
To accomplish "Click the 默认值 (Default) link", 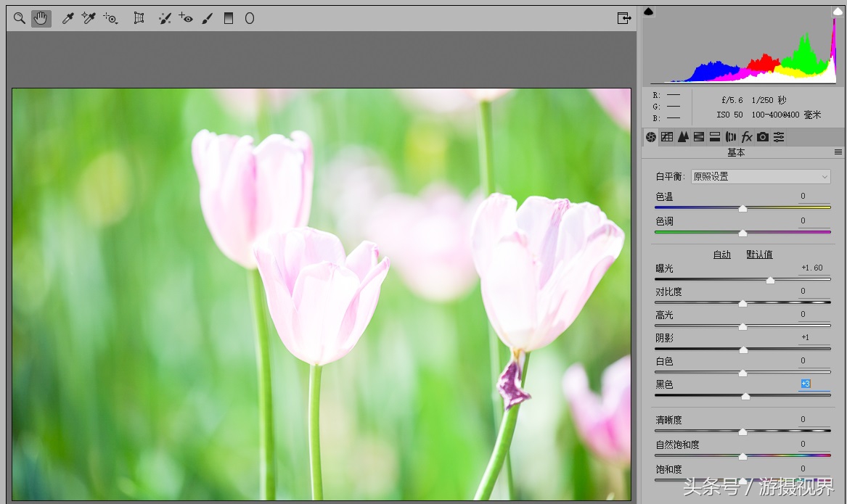I will click(759, 255).
